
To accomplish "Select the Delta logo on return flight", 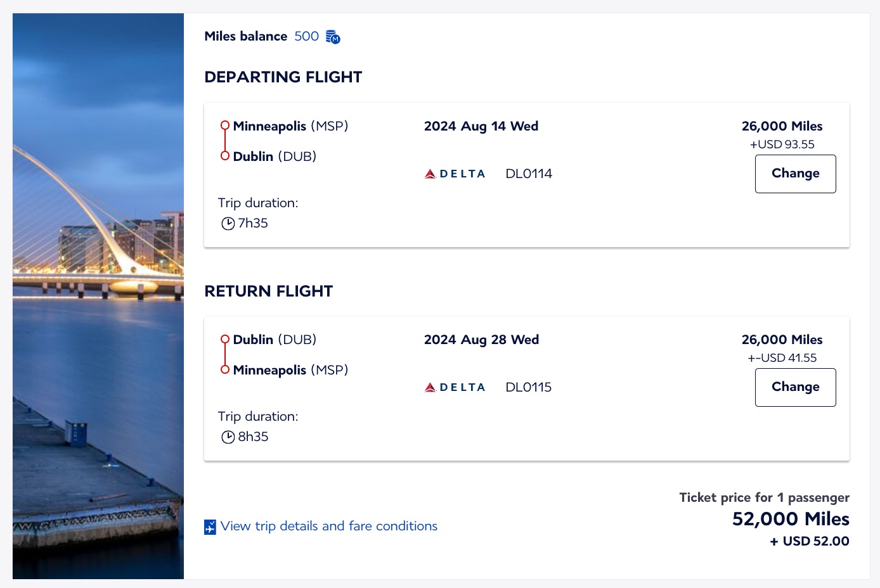I will pos(455,387).
